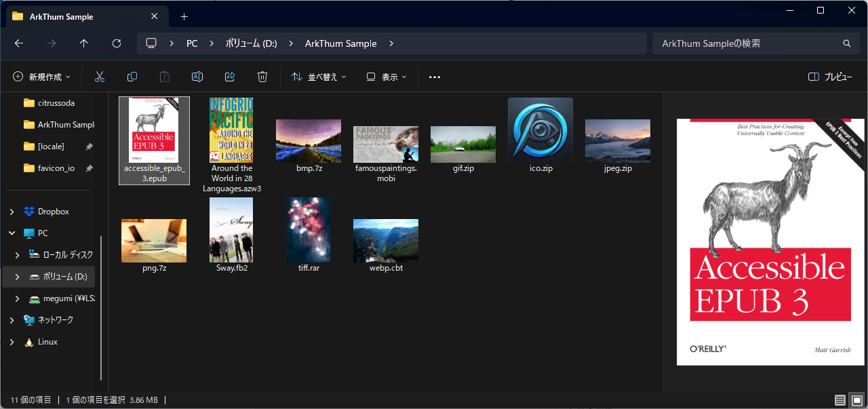Viewport: 868px width, 409px height.
Task: Switch to details layout using the status bar icon
Action: [x=840, y=400]
